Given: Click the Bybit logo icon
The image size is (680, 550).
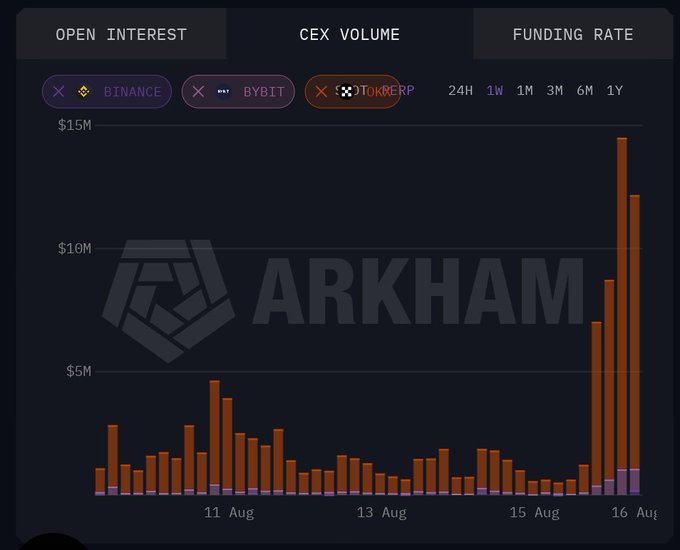Looking at the screenshot, I should tap(223, 92).
